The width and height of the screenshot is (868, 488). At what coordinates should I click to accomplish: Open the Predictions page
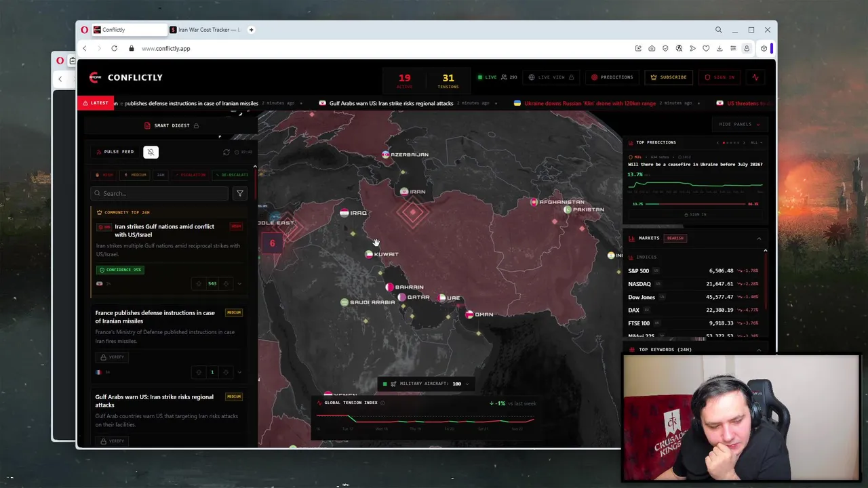[612, 77]
